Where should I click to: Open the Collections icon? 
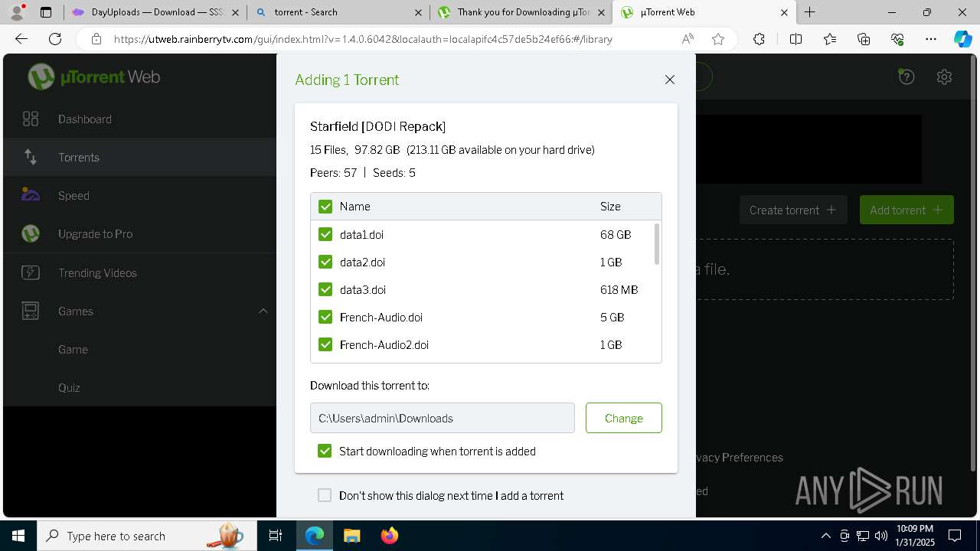pos(864,39)
